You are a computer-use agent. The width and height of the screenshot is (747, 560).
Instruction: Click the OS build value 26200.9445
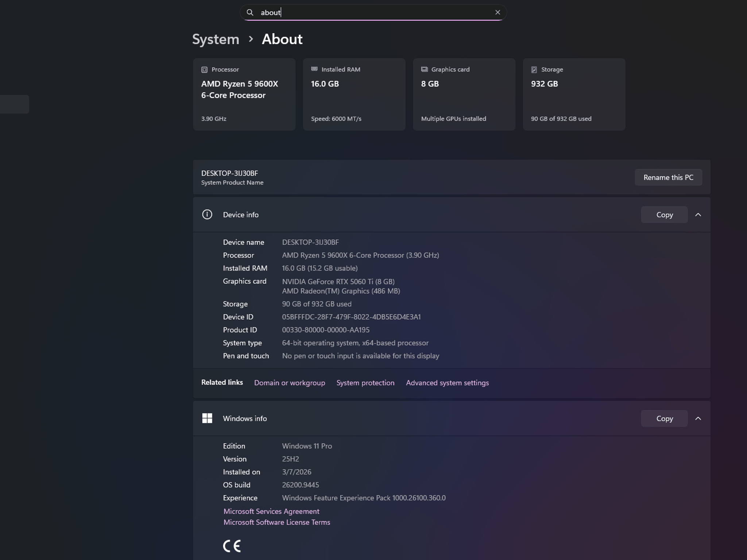click(301, 485)
